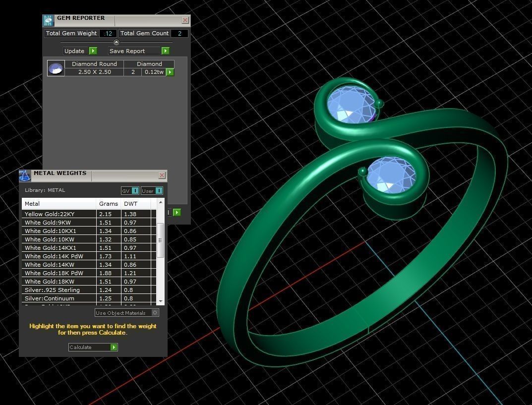Toggle the GV library switch
This screenshot has height=405, width=532.
[x=130, y=191]
